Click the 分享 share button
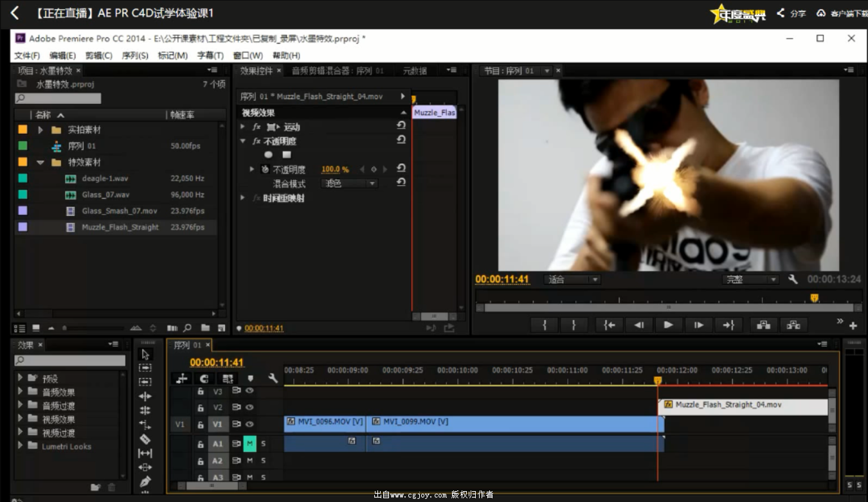 (791, 13)
